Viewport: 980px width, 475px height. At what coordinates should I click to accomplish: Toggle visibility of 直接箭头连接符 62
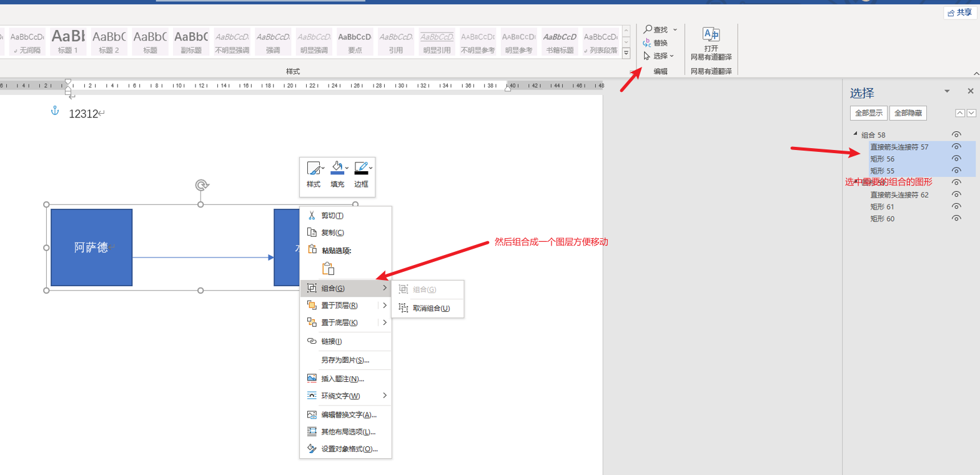click(956, 194)
